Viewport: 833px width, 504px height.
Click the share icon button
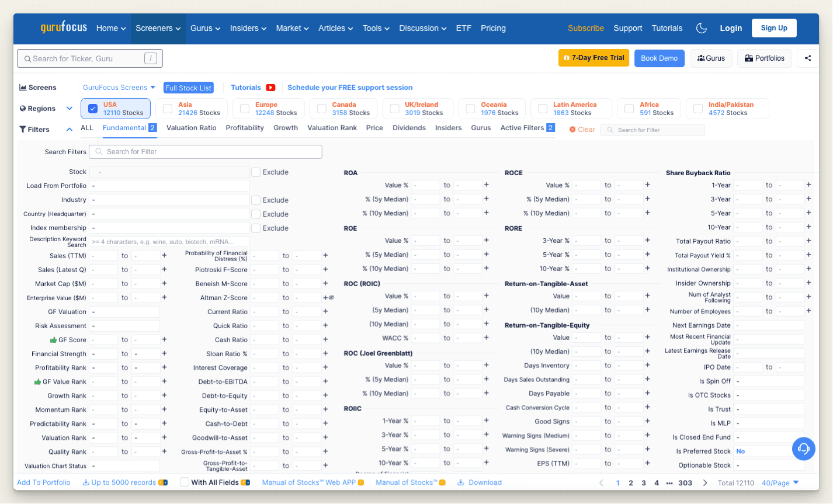(x=808, y=58)
